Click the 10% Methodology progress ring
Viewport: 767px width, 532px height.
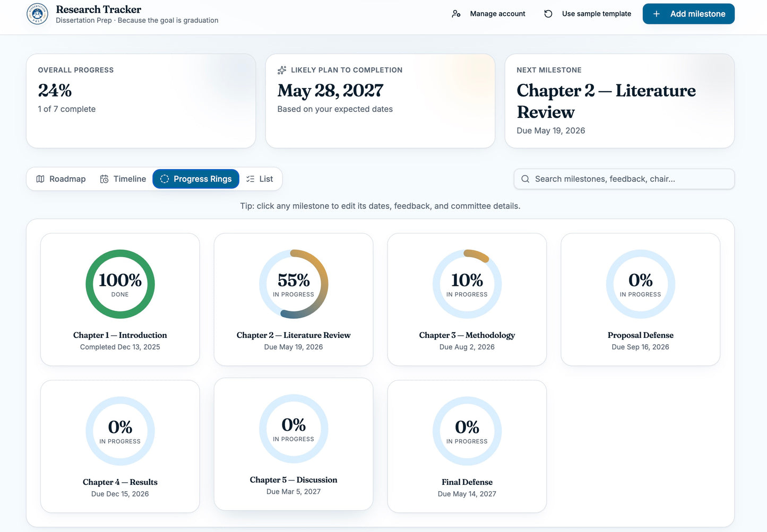point(467,284)
